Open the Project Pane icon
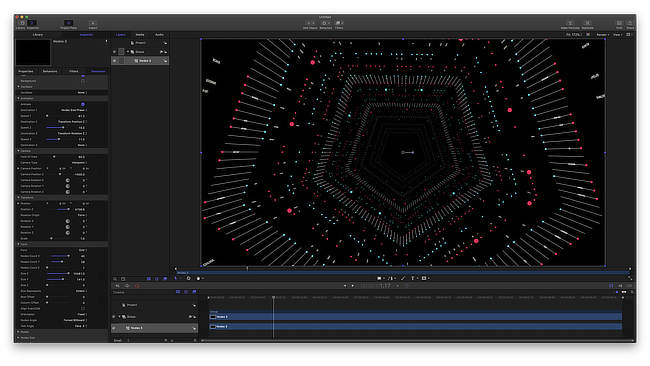Screen dimensions: 650x366 68,24
